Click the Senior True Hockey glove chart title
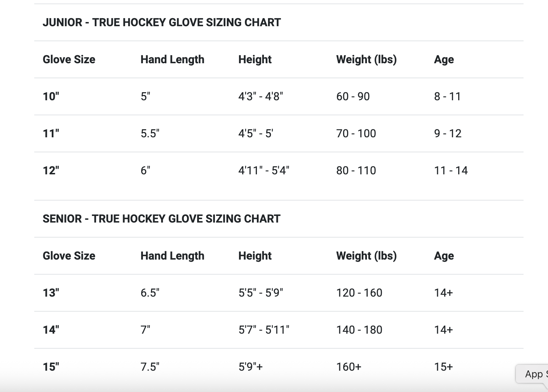Image resolution: width=548 pixels, height=392 pixels. coord(161,219)
